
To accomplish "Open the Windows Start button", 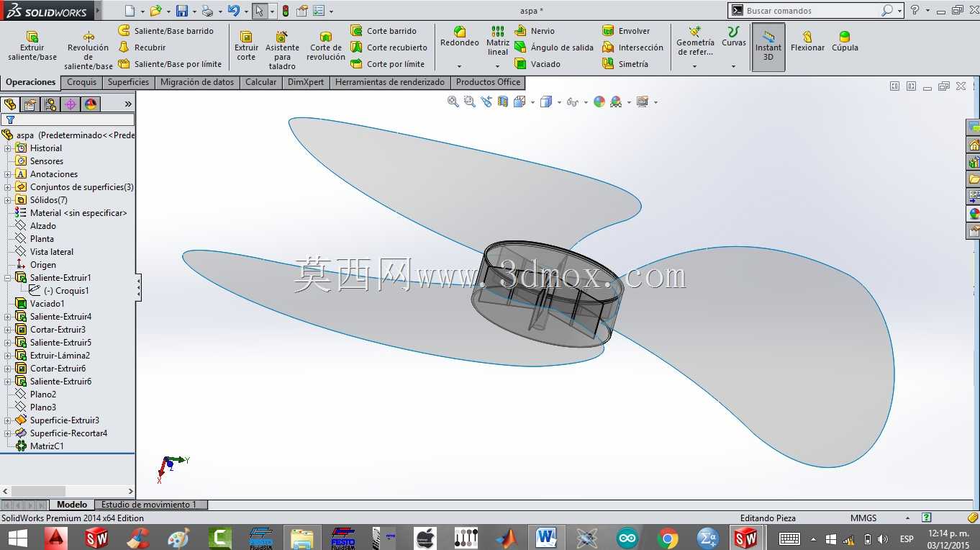I will click(17, 538).
